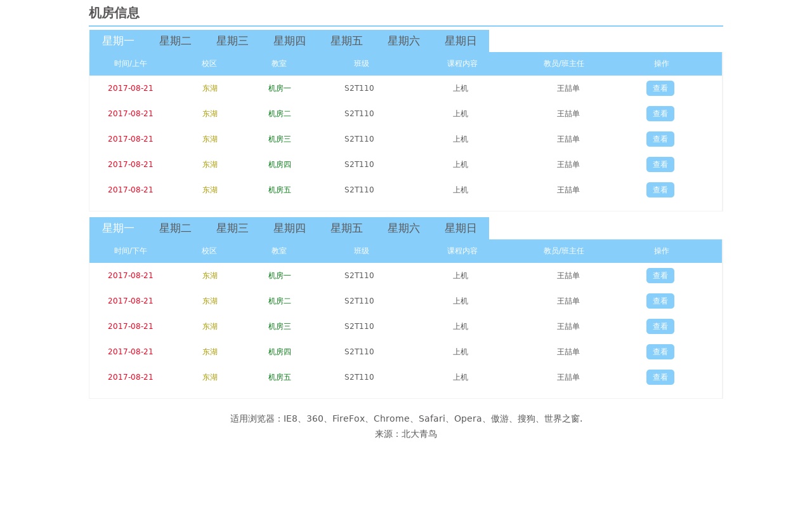Select 星期六 tab in morning table
This screenshot has height=508, width=812.
(x=403, y=41)
